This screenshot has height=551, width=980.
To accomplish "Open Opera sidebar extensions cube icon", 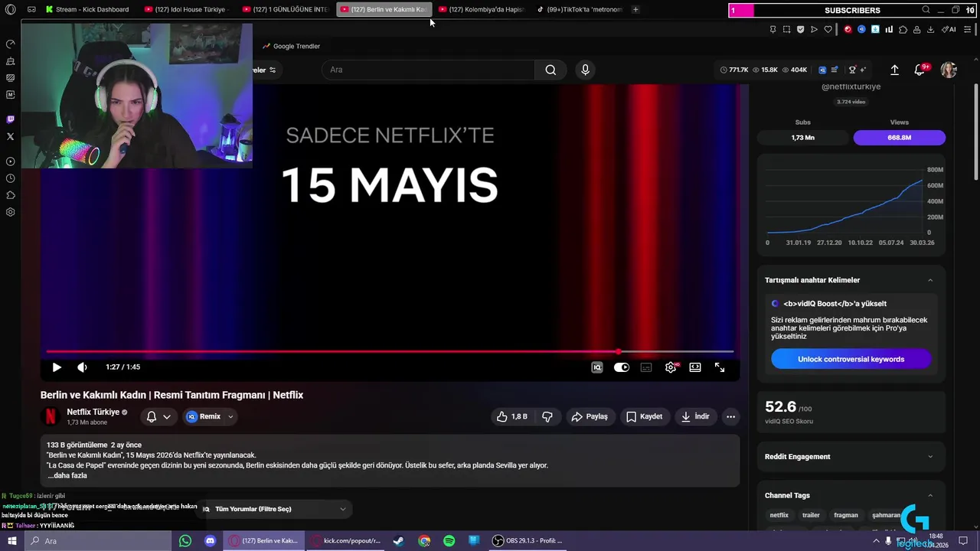I will pyautogui.click(x=10, y=195).
